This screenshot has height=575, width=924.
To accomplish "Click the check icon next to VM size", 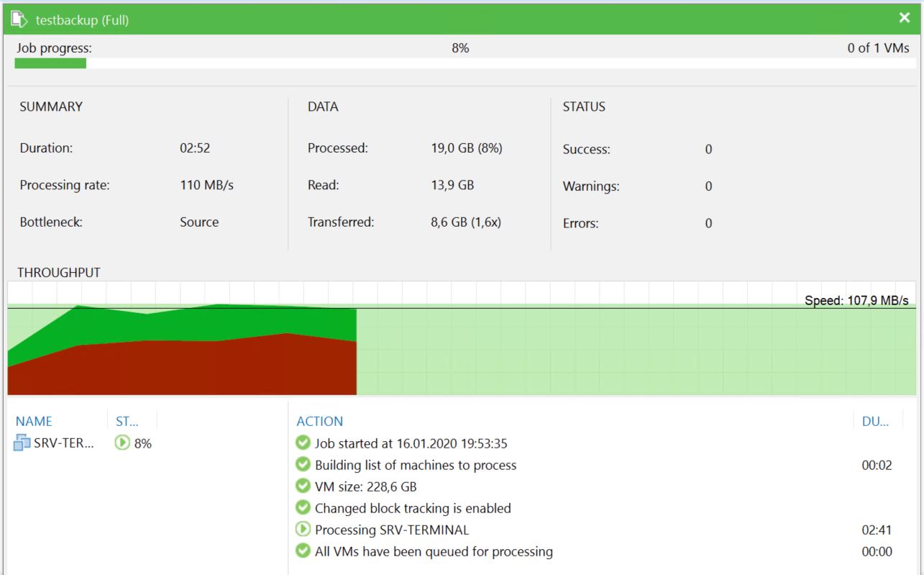I will pyautogui.click(x=303, y=486).
